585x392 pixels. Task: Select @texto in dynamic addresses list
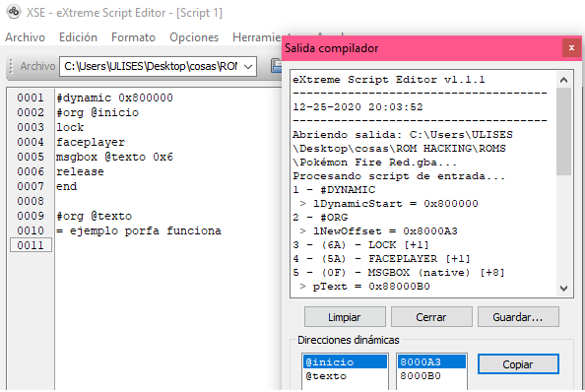click(345, 375)
